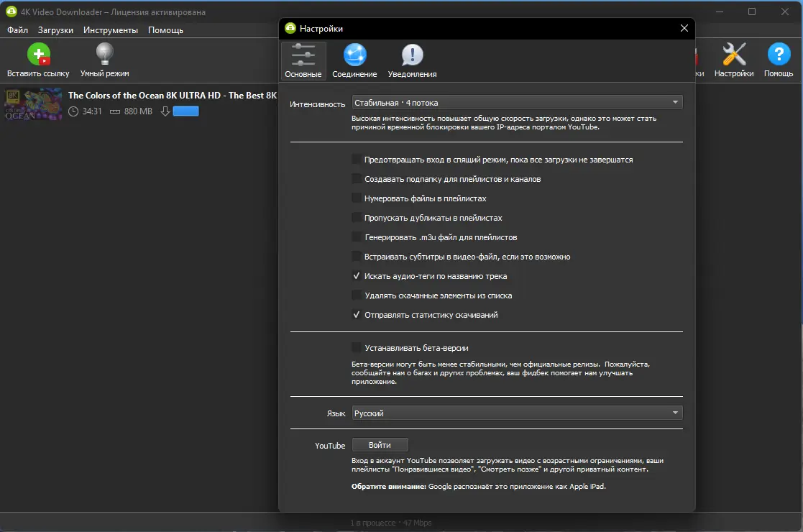Click the download arrow icon beside progress bar
Screen dimensions: 803x532
[165, 111]
